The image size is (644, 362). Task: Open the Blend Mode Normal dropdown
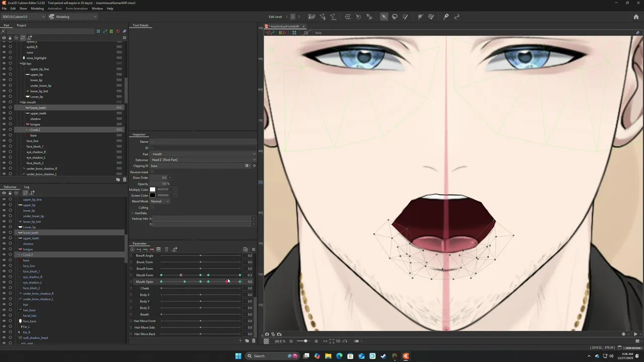click(x=160, y=201)
